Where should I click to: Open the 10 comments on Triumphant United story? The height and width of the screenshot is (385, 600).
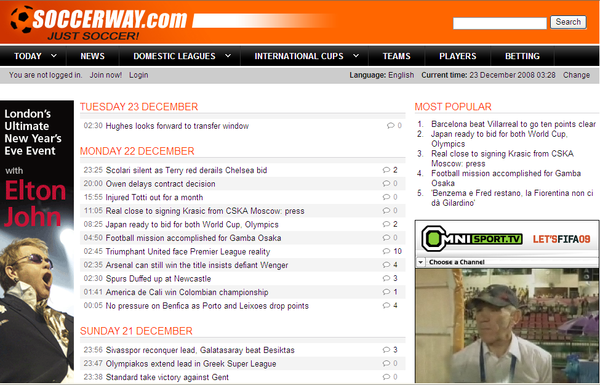pos(386,251)
